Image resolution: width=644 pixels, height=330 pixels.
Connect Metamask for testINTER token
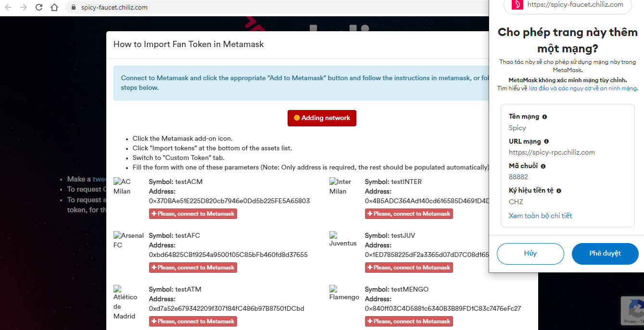(409, 214)
